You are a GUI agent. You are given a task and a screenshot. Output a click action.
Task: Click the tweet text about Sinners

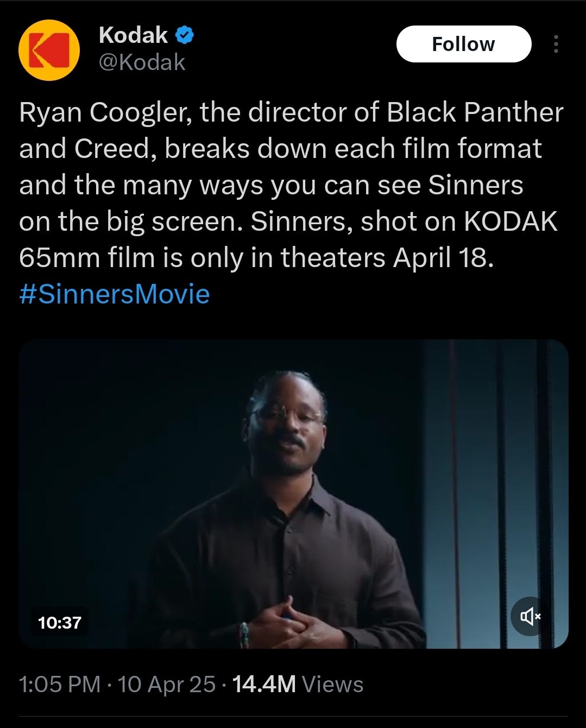291,185
